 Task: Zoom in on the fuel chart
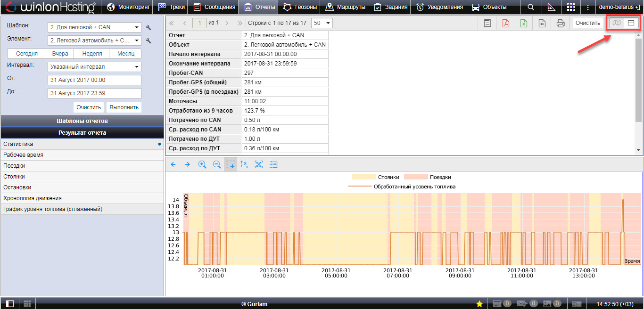(x=202, y=164)
